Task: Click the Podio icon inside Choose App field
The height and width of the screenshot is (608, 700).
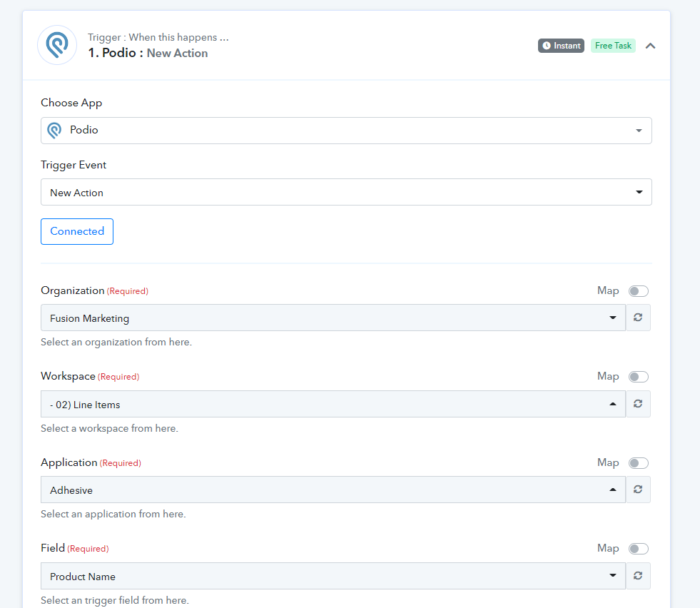Action: click(54, 131)
